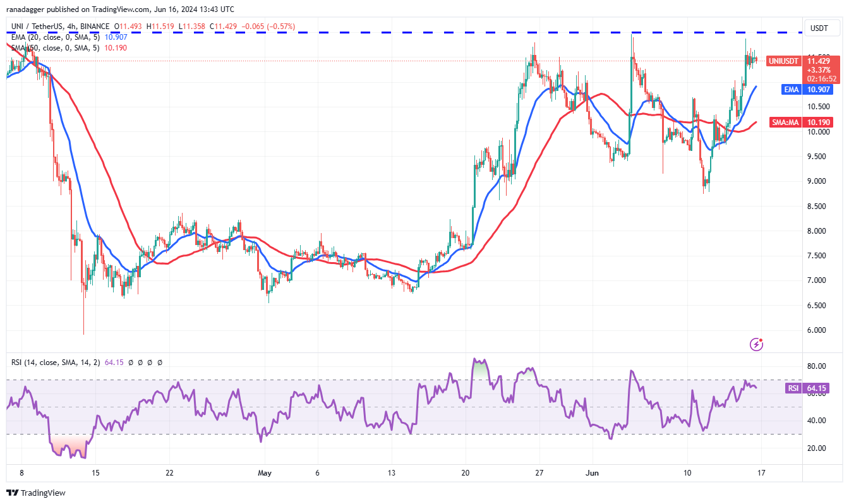849x504 pixels.
Task: Select the UNI / TetherUS symbol title
Action: coord(36,26)
